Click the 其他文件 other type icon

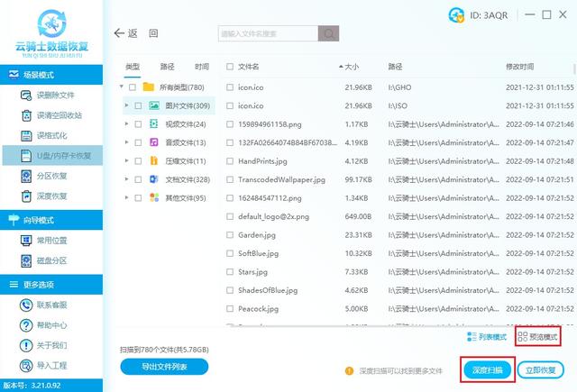pos(154,198)
